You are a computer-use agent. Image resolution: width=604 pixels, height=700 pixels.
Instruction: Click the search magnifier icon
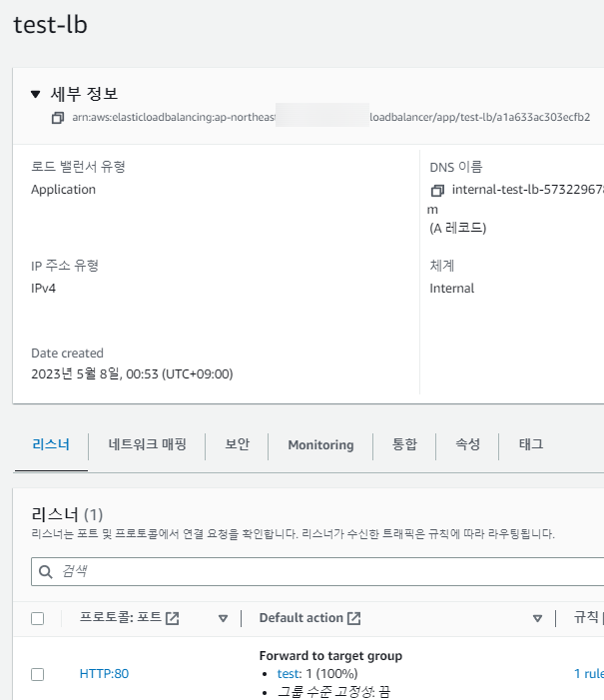pos(46,571)
